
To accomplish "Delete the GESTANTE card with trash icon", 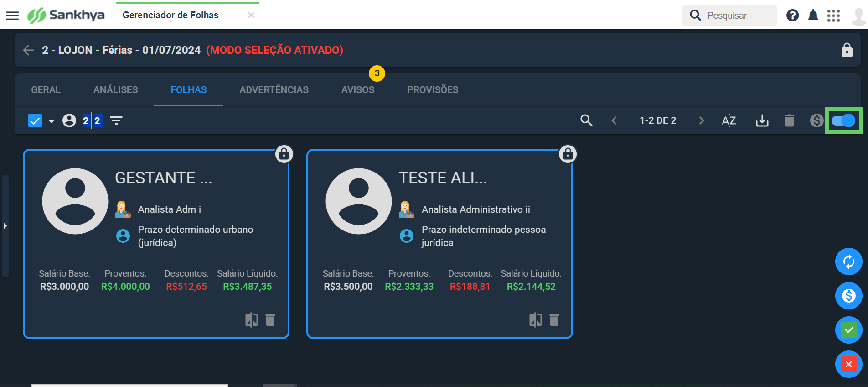I will [270, 320].
